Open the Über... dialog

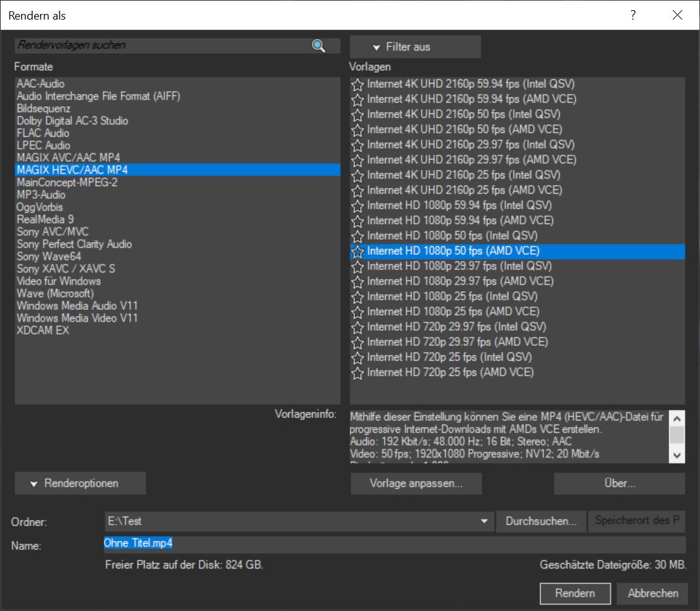619,483
